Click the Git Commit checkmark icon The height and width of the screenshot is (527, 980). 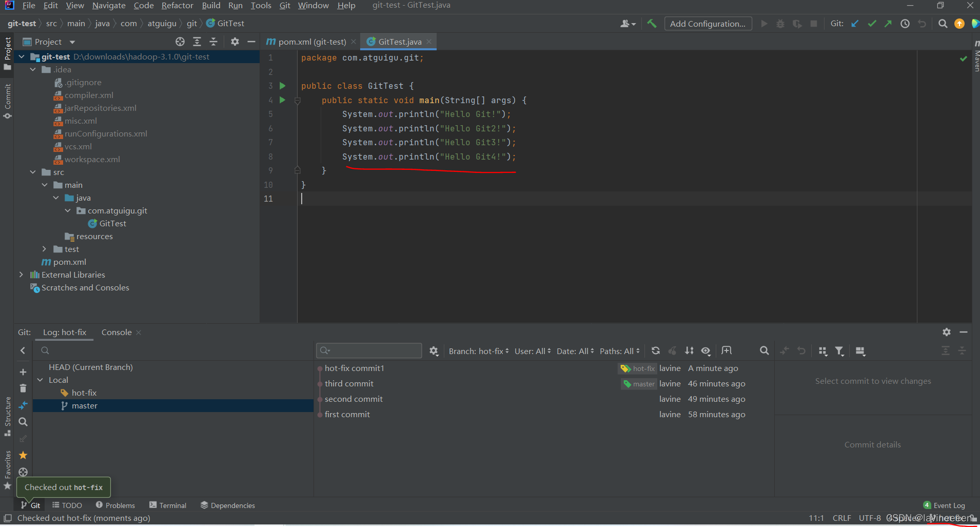872,24
